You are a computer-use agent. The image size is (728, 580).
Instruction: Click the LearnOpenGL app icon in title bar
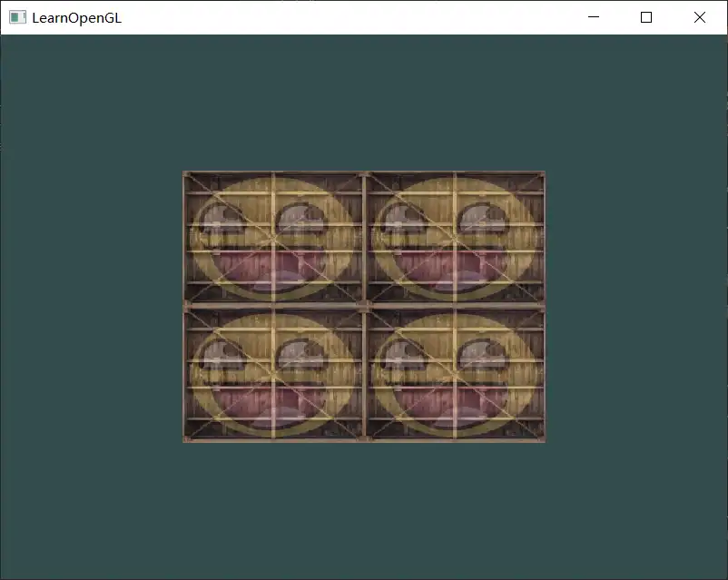click(17, 17)
